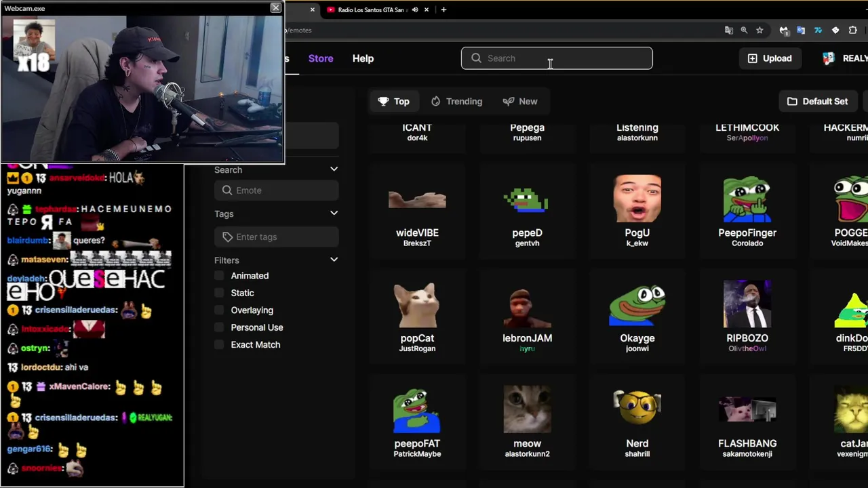The image size is (868, 488).
Task: Bookmark this page with star icon
Action: (x=759, y=30)
